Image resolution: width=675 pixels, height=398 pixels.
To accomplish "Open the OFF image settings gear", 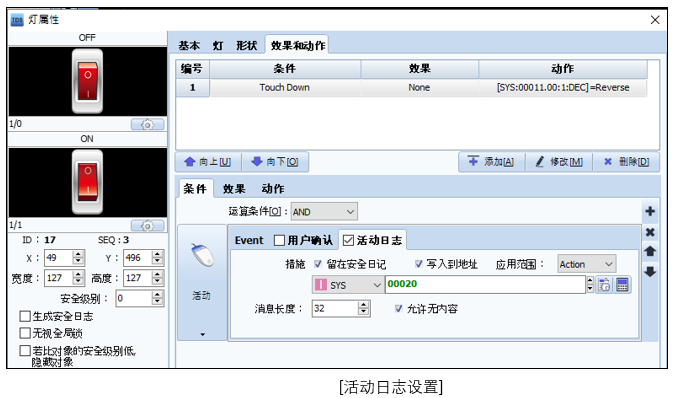I will pos(147,124).
